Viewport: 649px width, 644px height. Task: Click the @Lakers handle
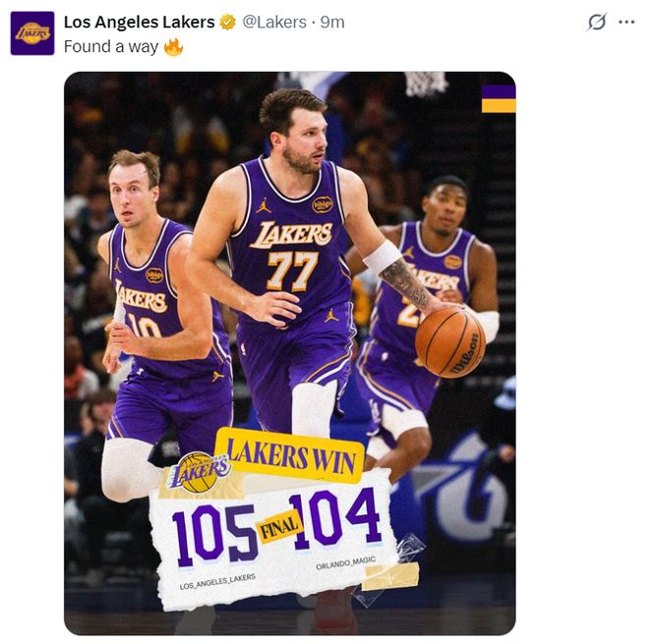274,22
